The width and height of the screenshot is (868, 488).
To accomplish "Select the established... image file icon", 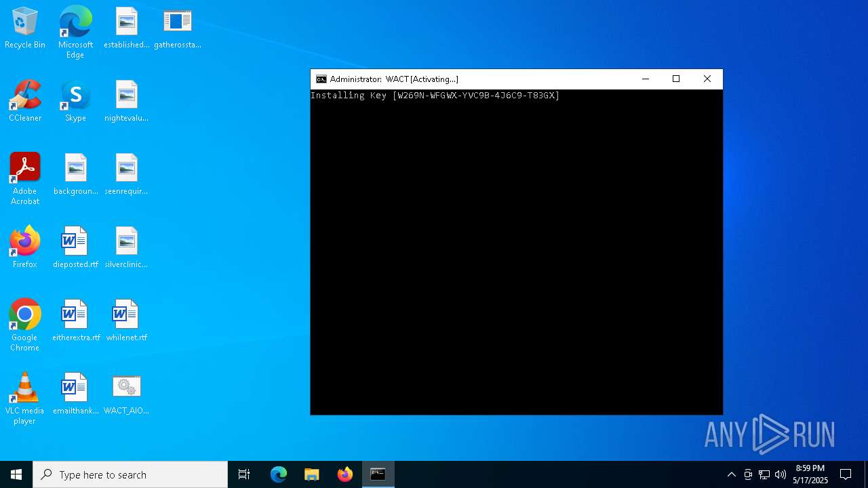I will 126,28.
